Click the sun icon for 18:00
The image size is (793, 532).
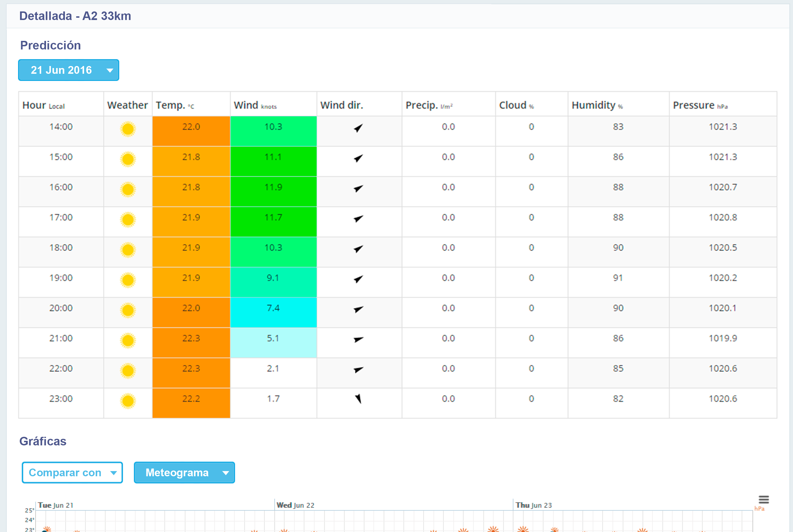128,250
